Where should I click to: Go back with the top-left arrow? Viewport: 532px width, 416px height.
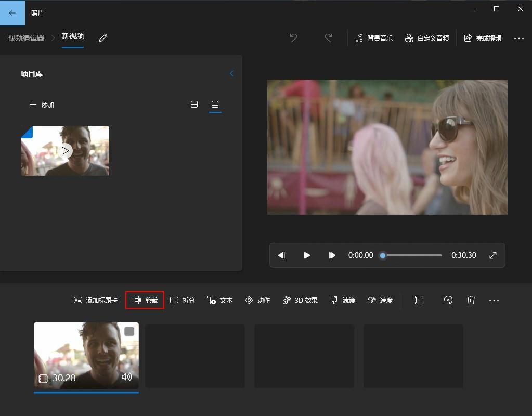coord(12,13)
